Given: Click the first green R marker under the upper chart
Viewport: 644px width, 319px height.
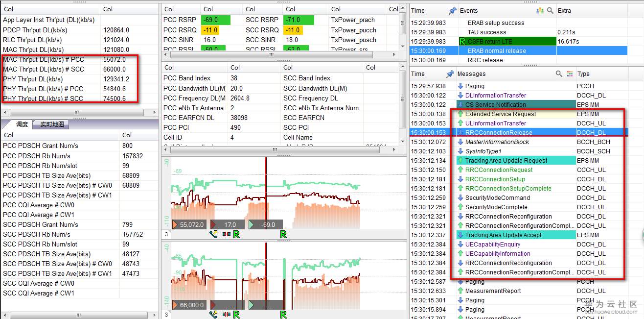Looking at the screenshot, I should 237,234.
